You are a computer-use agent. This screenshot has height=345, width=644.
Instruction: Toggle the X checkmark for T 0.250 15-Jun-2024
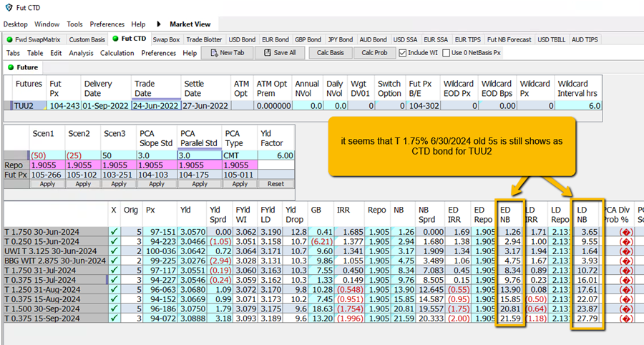click(x=114, y=241)
